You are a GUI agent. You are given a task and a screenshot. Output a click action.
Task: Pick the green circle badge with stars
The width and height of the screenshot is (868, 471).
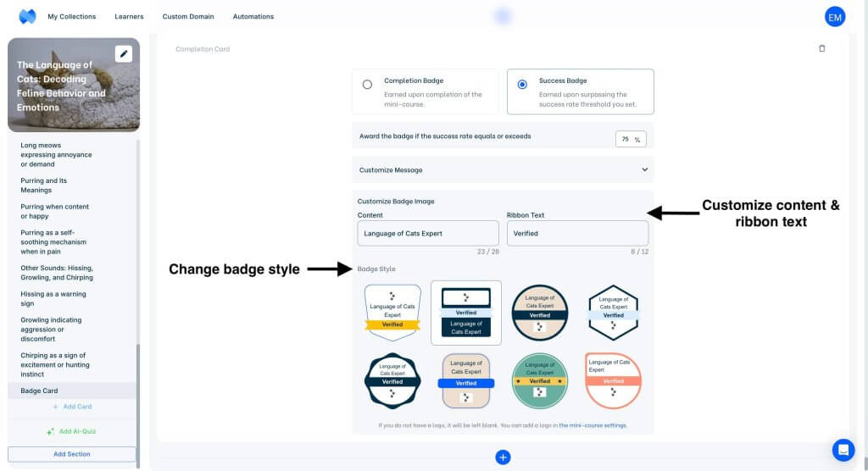pyautogui.click(x=540, y=380)
